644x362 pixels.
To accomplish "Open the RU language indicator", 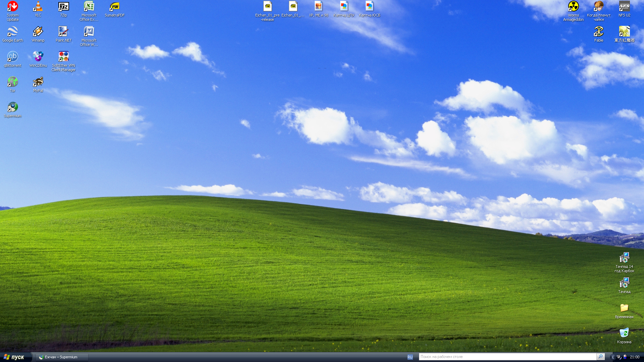I will [410, 357].
